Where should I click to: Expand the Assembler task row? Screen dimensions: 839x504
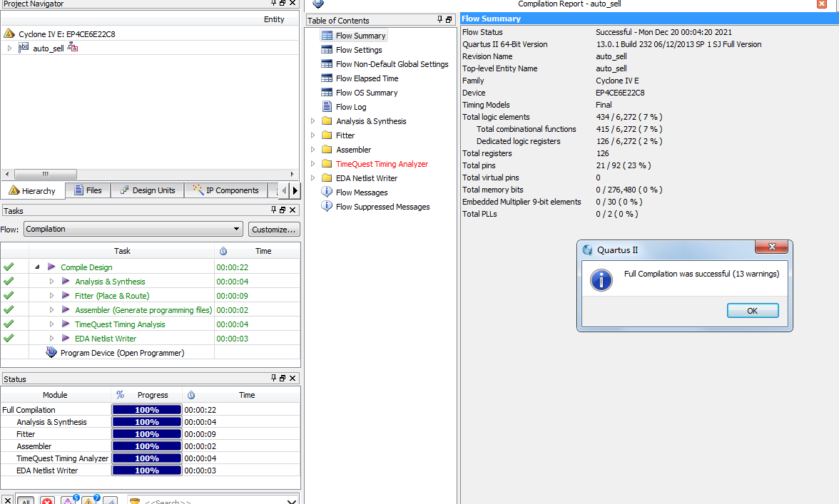click(51, 310)
